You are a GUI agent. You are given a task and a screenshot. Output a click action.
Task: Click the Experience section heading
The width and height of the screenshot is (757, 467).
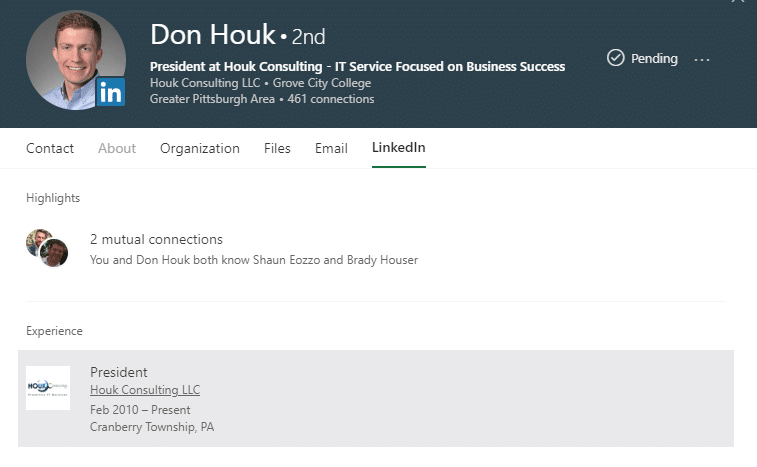pos(54,331)
